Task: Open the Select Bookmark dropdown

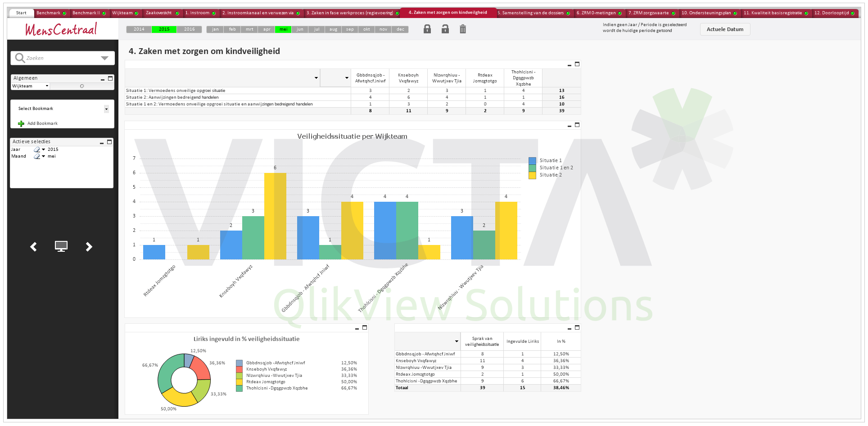Action: click(106, 109)
